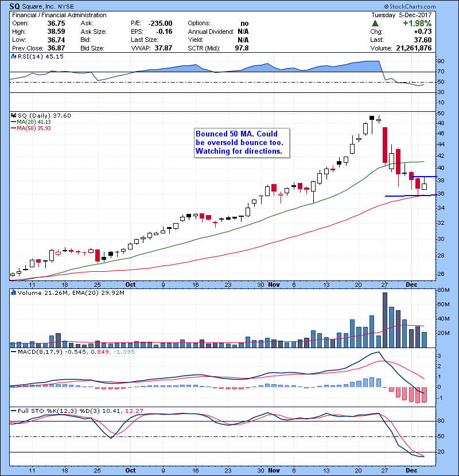This screenshot has height=476, width=459.
Task: Click the Nov label on price chart axis
Action: (274, 284)
